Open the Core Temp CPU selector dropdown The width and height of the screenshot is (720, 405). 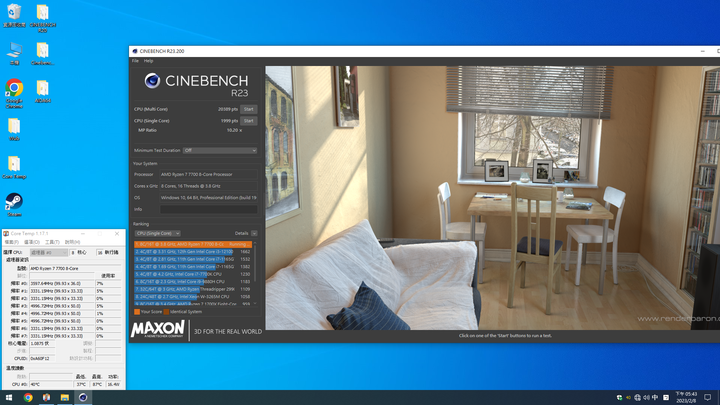click(x=49, y=253)
